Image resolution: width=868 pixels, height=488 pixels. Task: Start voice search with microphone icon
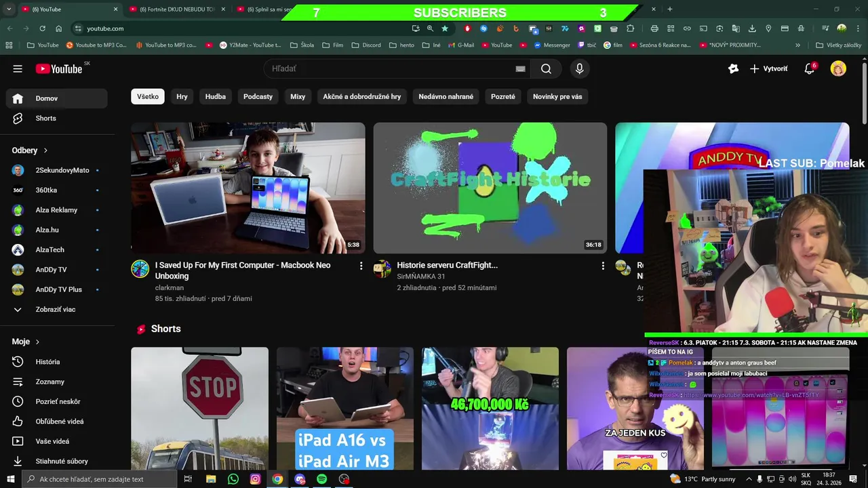pos(579,68)
